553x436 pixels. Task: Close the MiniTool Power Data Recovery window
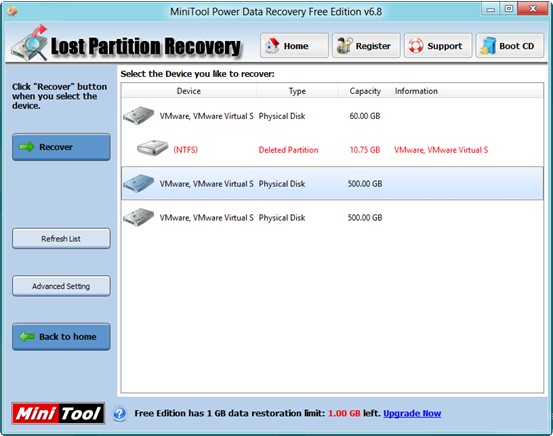[533, 9]
